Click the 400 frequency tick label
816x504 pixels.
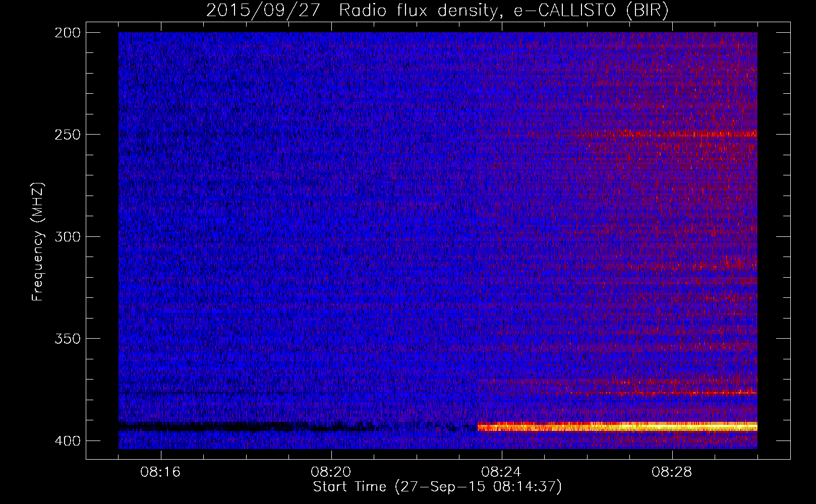point(67,441)
